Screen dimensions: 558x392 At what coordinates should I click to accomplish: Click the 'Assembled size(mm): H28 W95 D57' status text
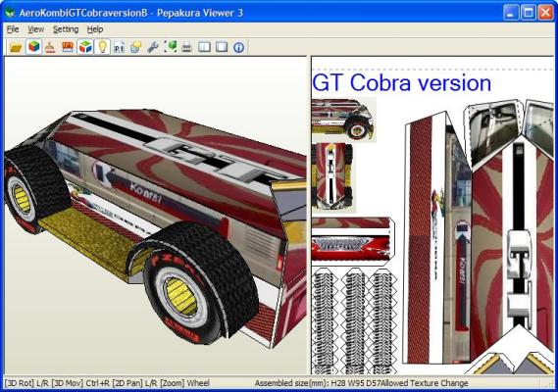(x=319, y=383)
